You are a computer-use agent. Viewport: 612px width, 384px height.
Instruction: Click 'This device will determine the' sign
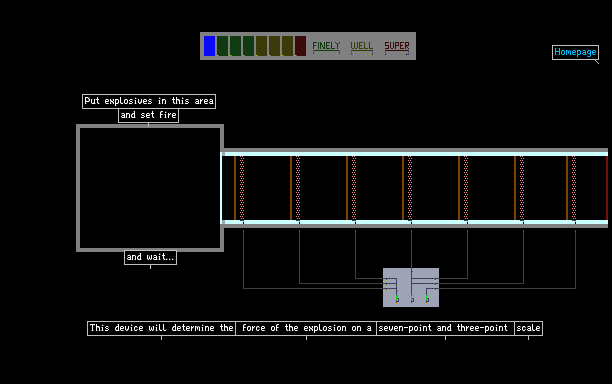coord(161,328)
